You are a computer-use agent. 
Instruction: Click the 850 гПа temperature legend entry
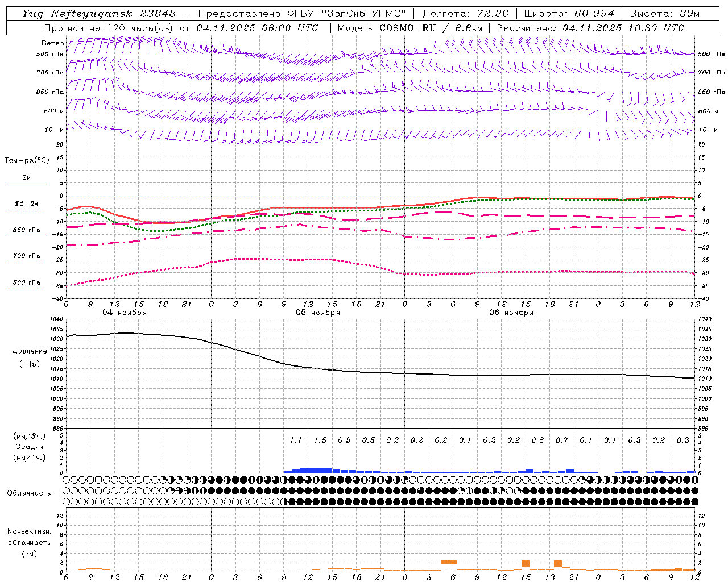coord(26,230)
